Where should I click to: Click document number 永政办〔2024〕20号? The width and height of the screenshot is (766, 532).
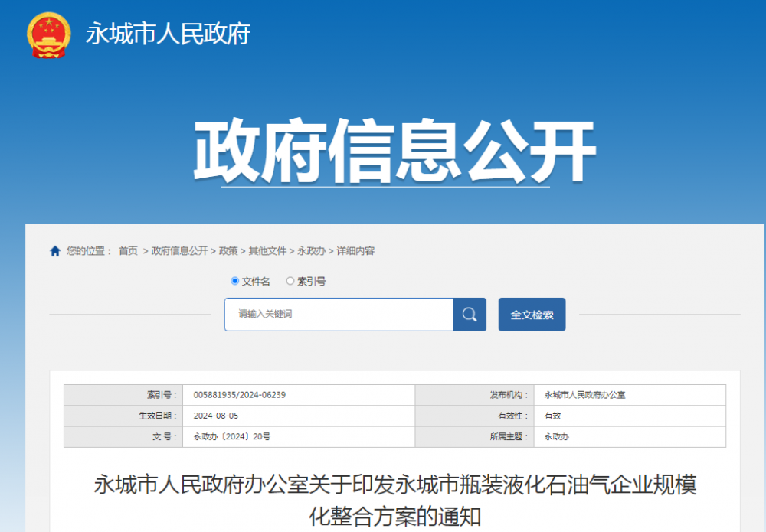click(232, 437)
